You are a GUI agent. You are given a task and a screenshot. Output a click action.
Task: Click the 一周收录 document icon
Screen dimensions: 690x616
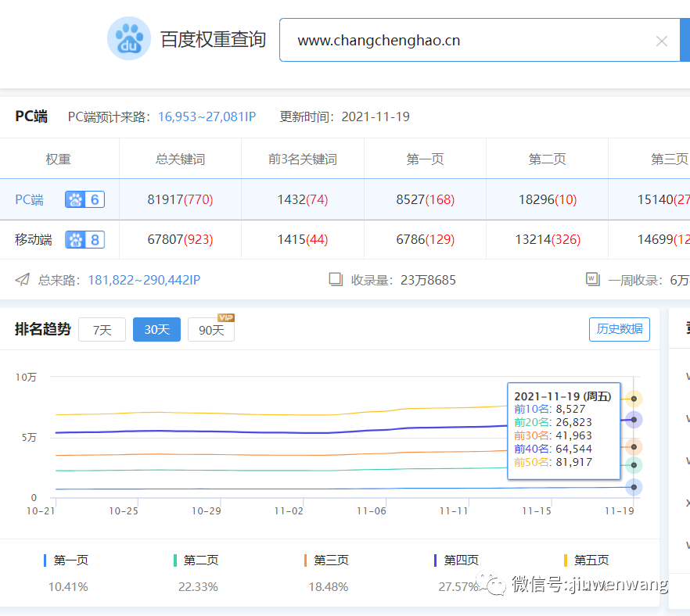pos(593,279)
